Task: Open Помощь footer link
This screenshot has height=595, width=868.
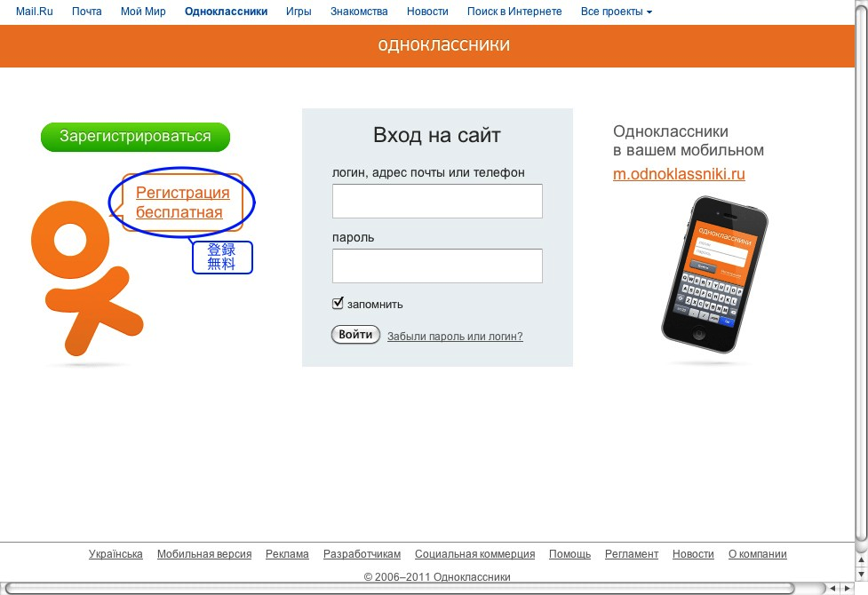Action: (569, 554)
